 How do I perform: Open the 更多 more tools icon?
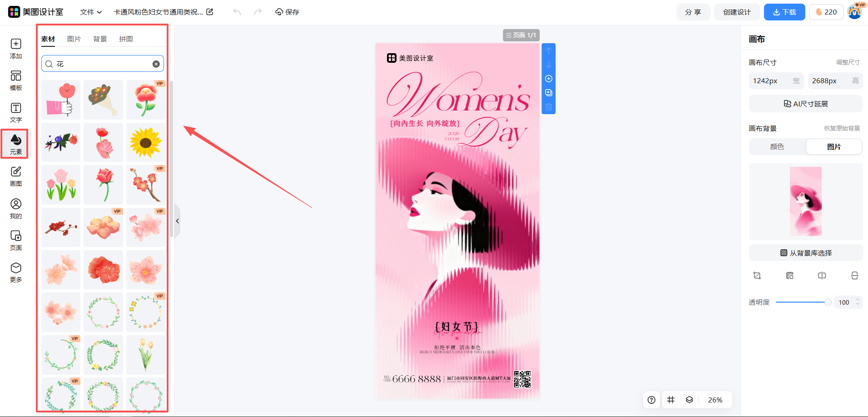[16, 272]
